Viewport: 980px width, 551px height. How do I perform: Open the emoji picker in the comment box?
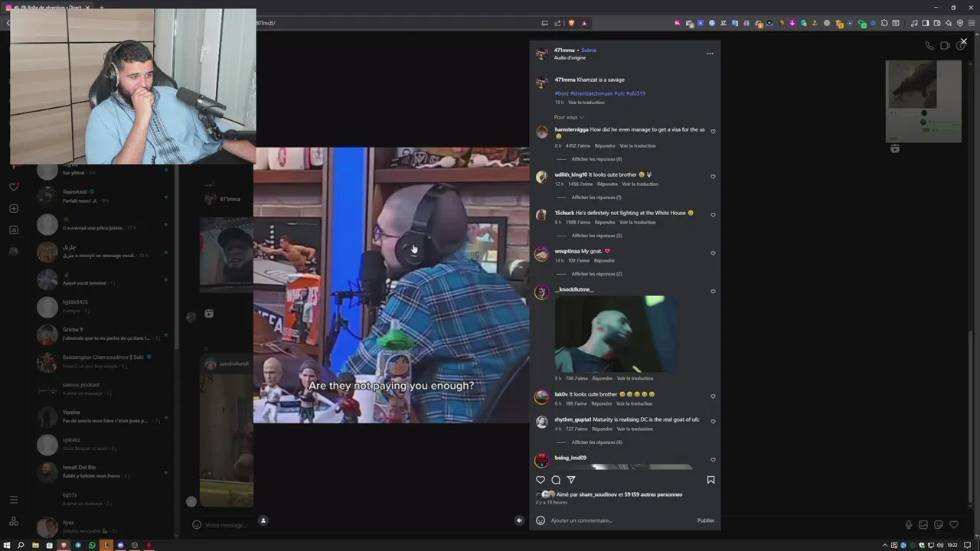point(541,520)
